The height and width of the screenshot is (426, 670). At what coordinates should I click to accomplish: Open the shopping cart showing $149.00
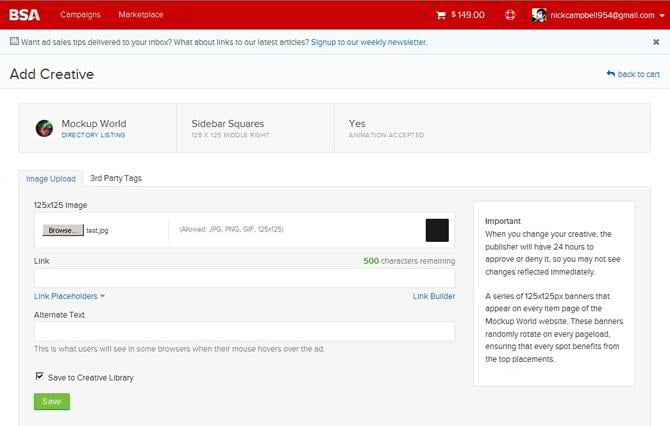[460, 15]
